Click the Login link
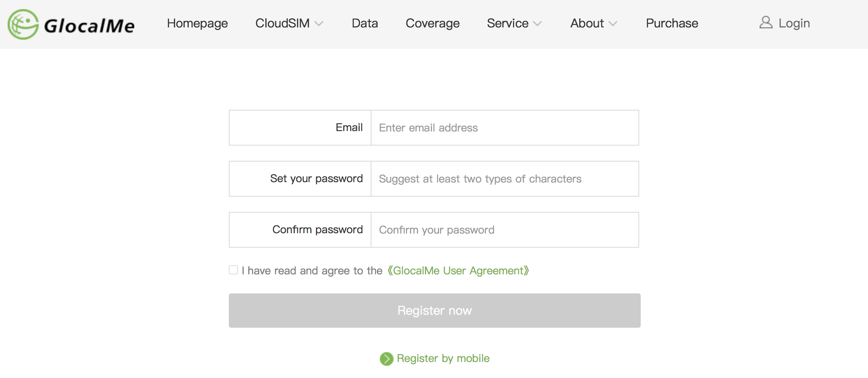The image size is (868, 378). pyautogui.click(x=794, y=23)
